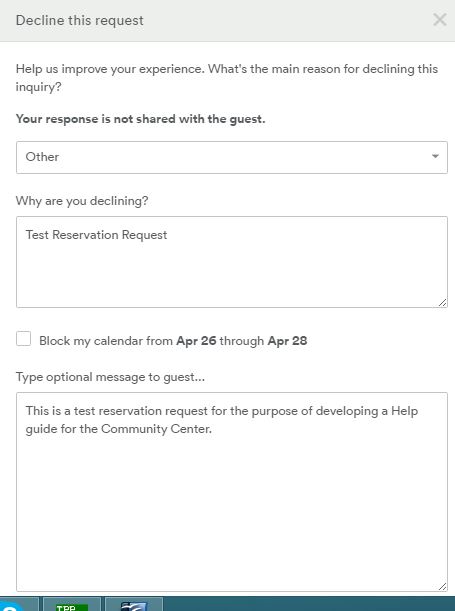Grab the guest message textarea resize handle
This screenshot has height=611, width=455.
pos(443,587)
